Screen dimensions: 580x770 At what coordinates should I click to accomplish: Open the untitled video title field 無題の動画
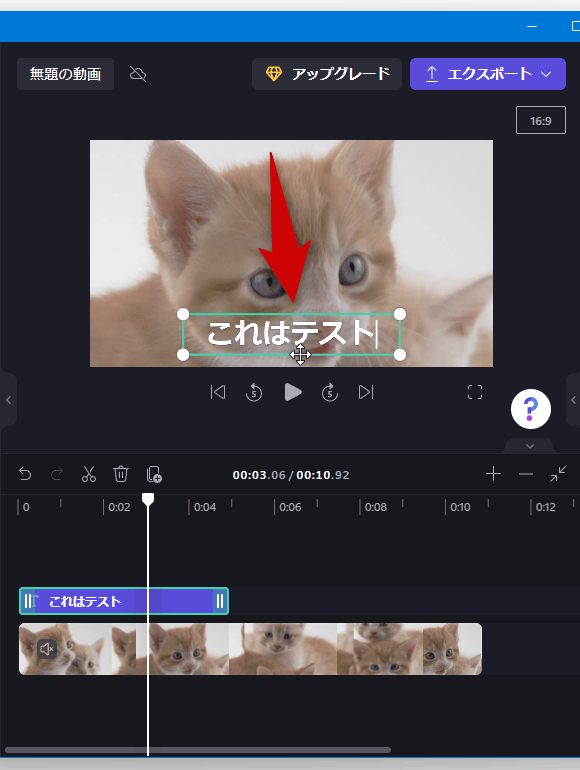coord(65,74)
